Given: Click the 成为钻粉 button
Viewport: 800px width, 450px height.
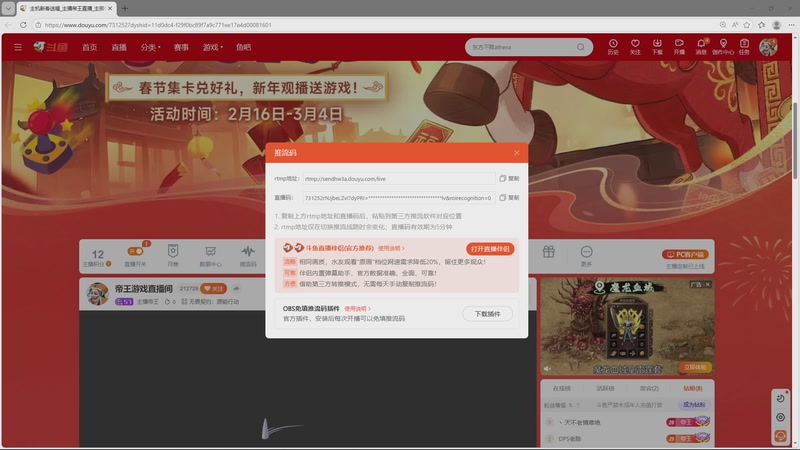Looking at the screenshot, I should click(x=694, y=405).
